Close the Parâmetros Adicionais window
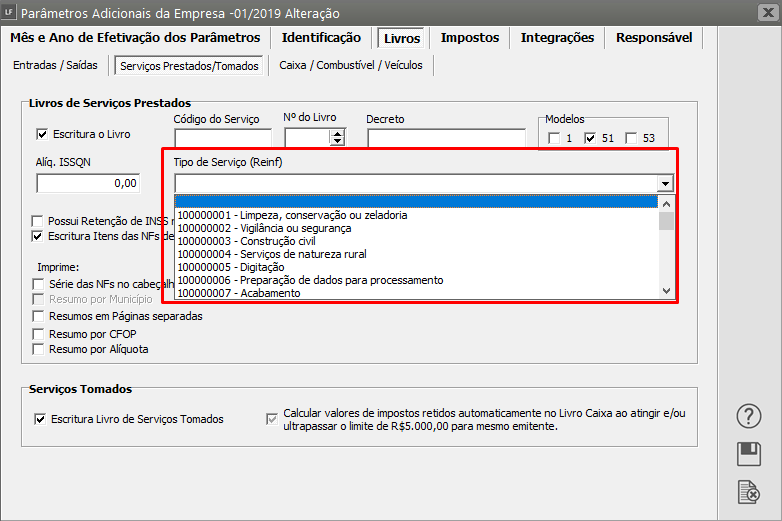Image resolution: width=782 pixels, height=521 pixels. pos(768,12)
